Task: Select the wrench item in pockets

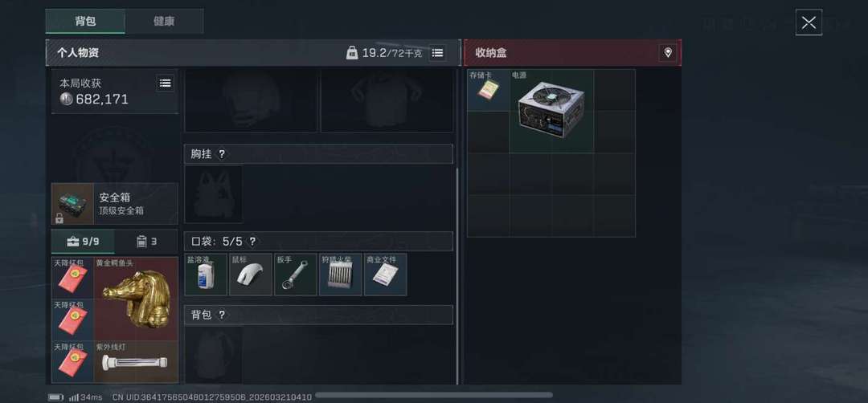Action: pyautogui.click(x=296, y=275)
